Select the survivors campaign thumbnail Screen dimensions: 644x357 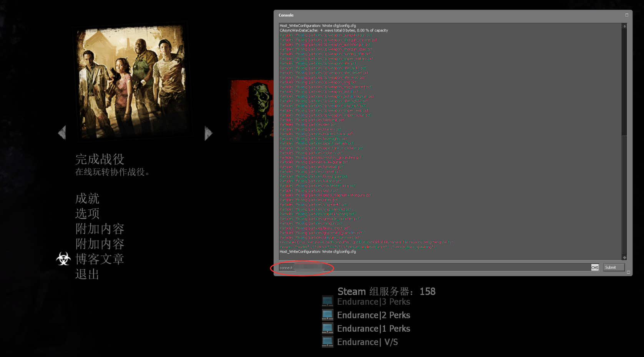coord(133,82)
